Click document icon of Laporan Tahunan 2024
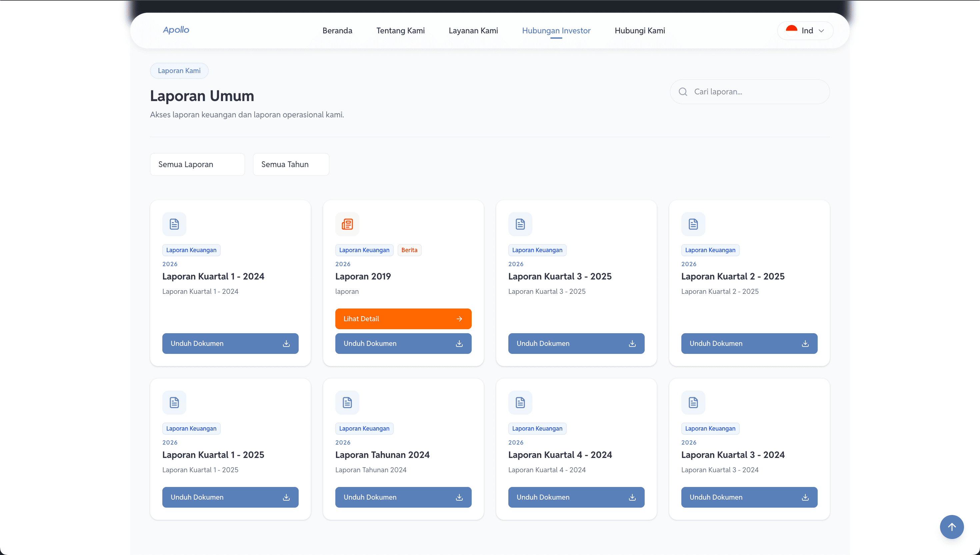 click(x=347, y=403)
